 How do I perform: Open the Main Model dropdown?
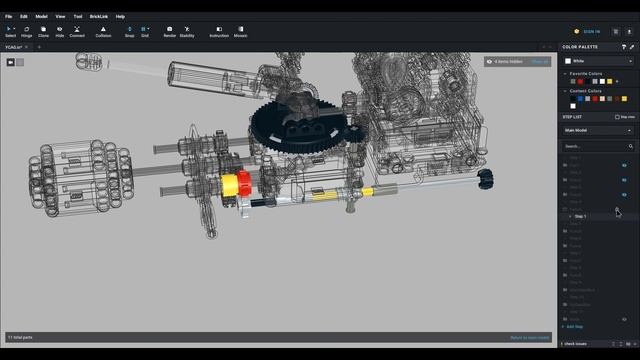(598, 131)
